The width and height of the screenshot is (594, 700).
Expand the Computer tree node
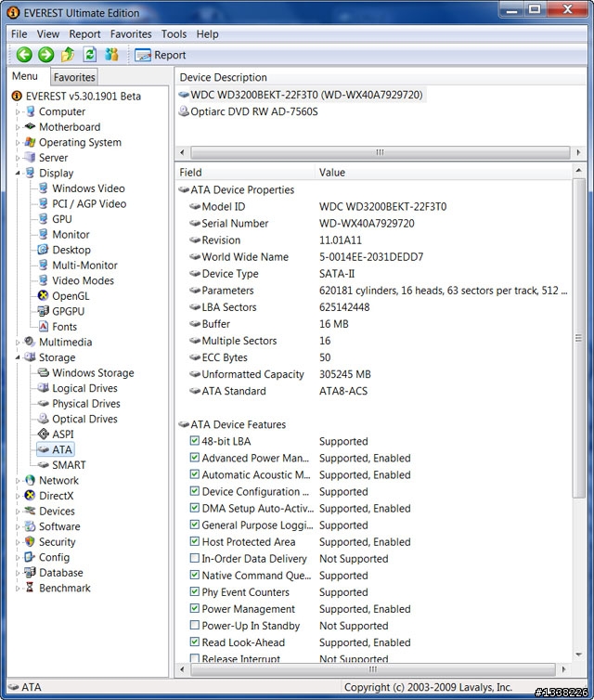(18, 111)
